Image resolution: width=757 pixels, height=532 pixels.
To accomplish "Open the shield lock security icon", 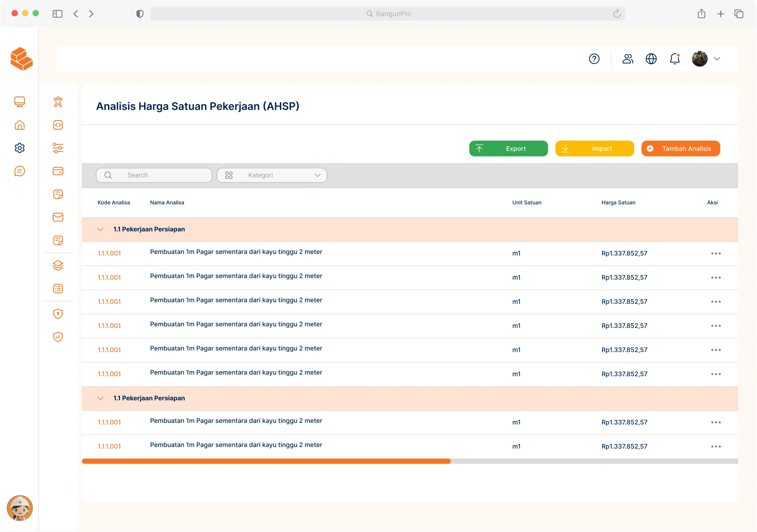I will 58,314.
